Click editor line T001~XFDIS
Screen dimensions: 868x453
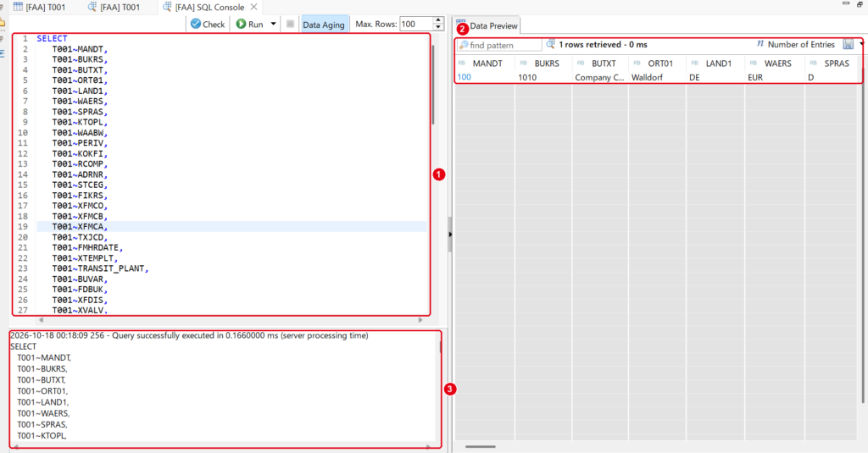[x=80, y=301]
